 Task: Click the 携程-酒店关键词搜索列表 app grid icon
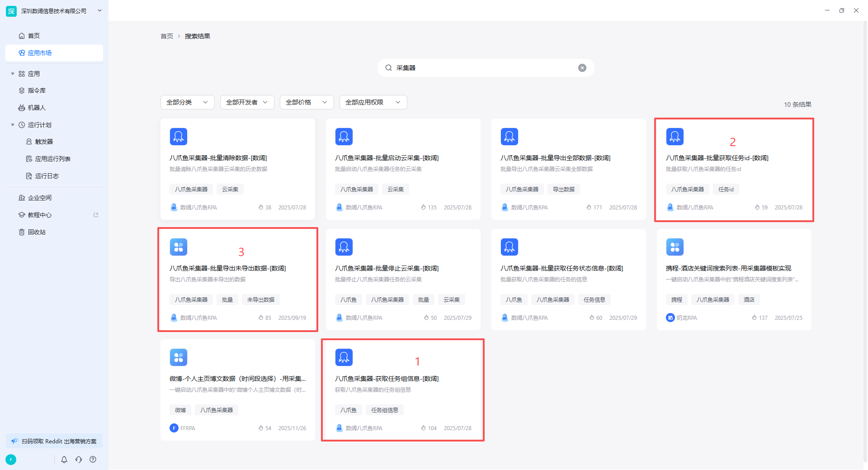click(x=675, y=247)
